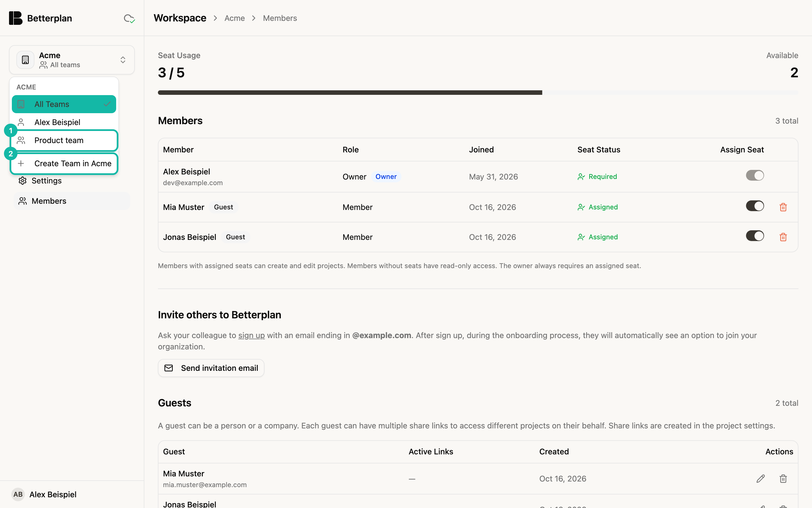Click the up-down chevron in team selector

click(123, 60)
